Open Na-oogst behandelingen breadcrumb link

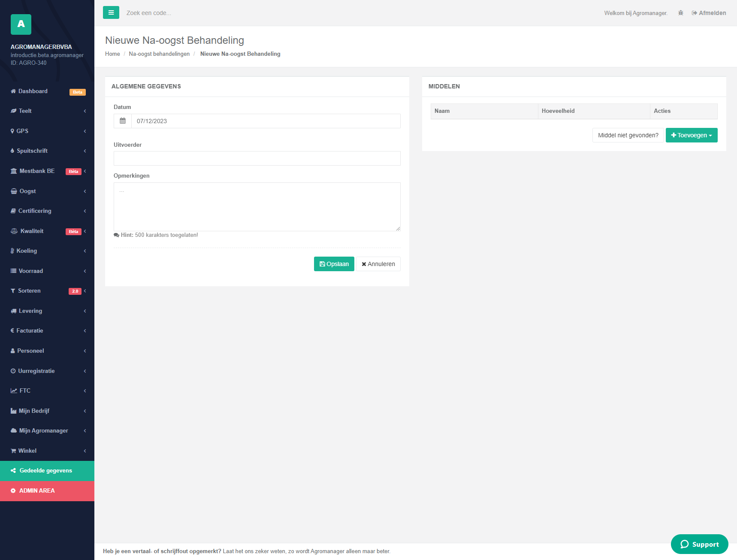point(159,54)
